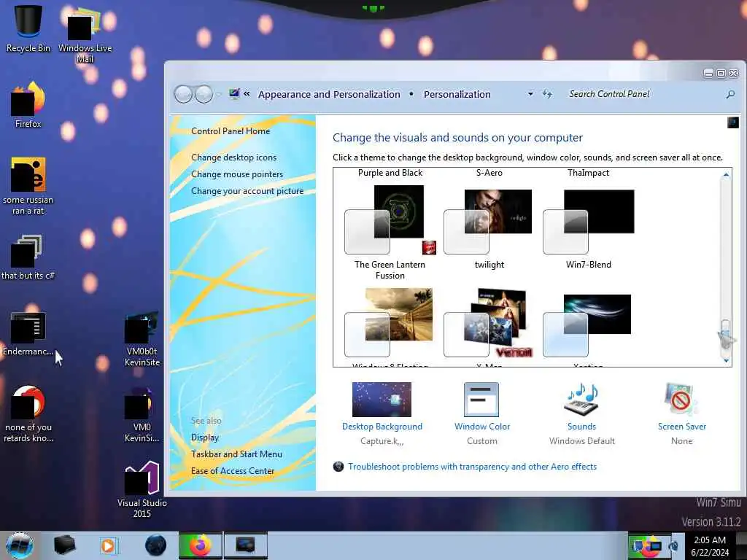Launch Firefox from the desktop

(28, 105)
